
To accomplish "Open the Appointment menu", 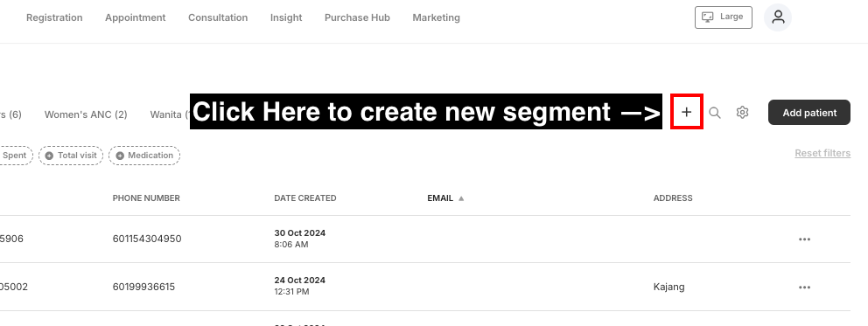I will point(135,17).
